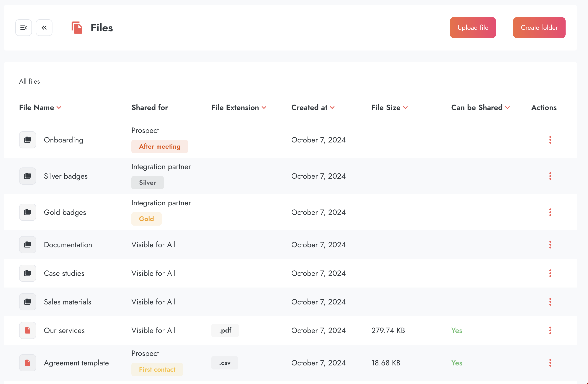Sort by File Size column arrow
588x384 pixels.
click(405, 108)
